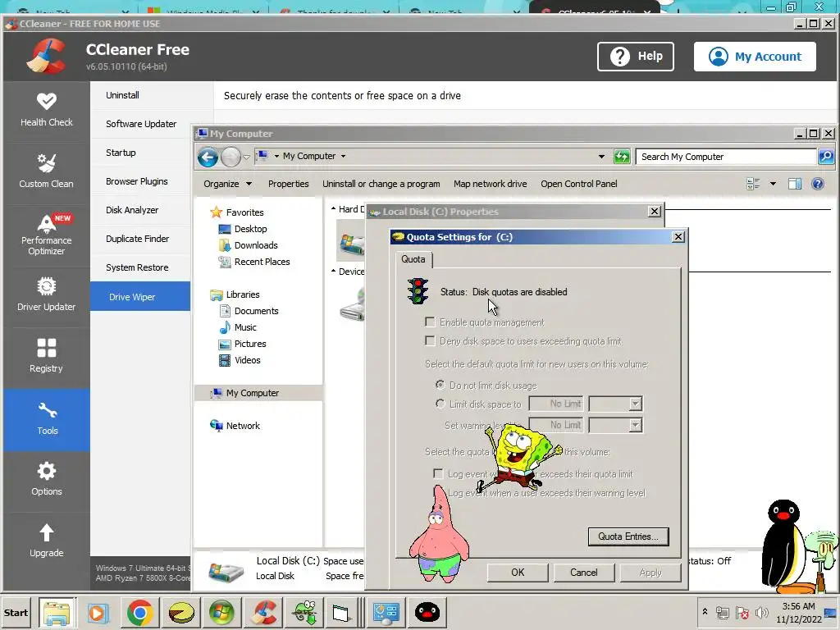Open the Start menu
The width and height of the screenshot is (840, 630).
[x=16, y=613]
